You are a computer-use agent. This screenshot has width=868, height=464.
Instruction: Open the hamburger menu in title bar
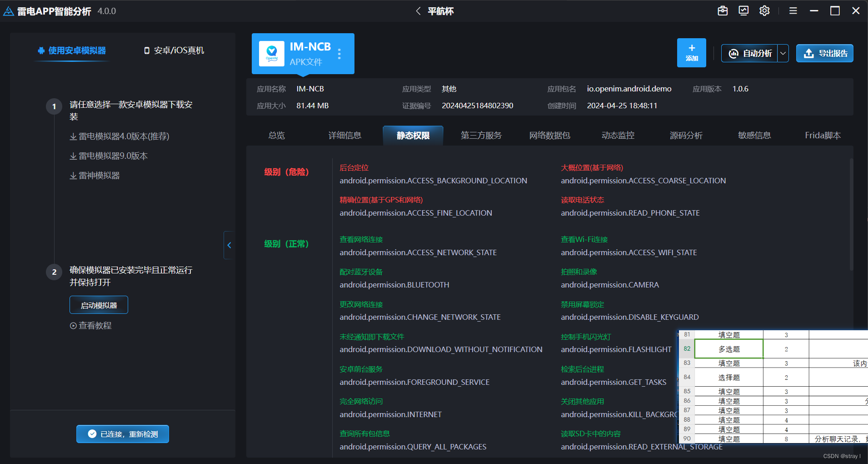[793, 11]
